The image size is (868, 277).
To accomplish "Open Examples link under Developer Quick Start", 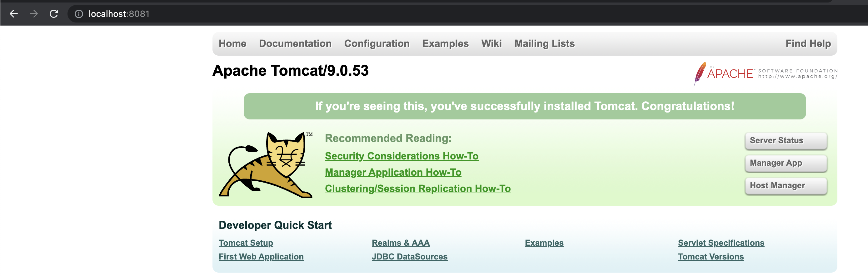I will pos(544,243).
